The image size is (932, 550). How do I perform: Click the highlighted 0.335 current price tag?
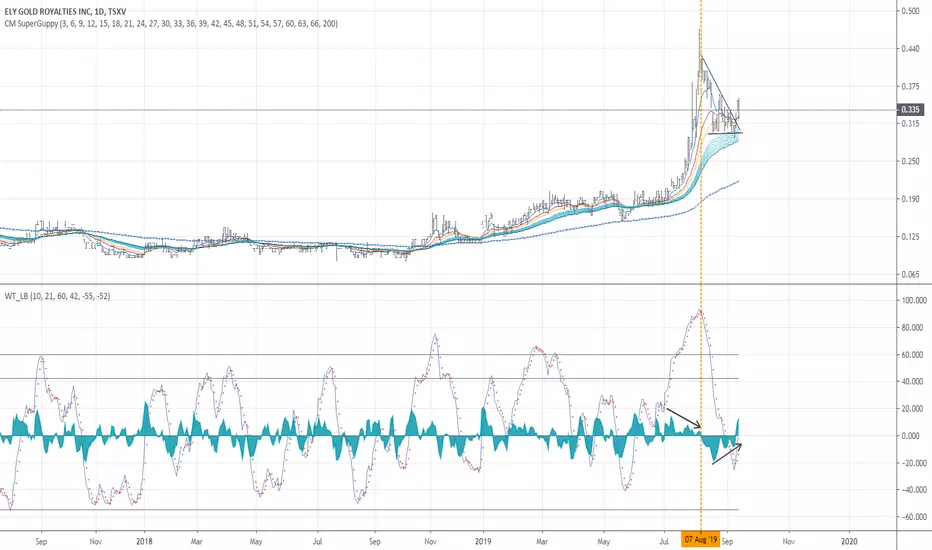[x=910, y=109]
